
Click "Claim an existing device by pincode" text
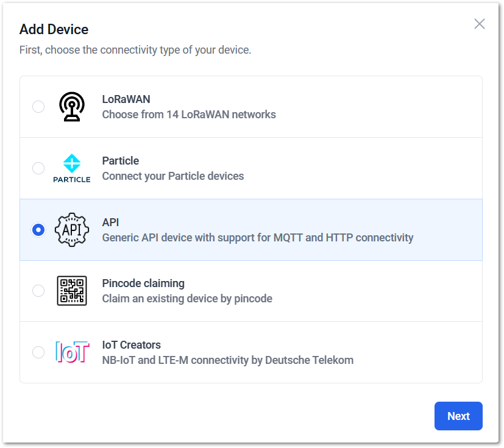tap(187, 299)
